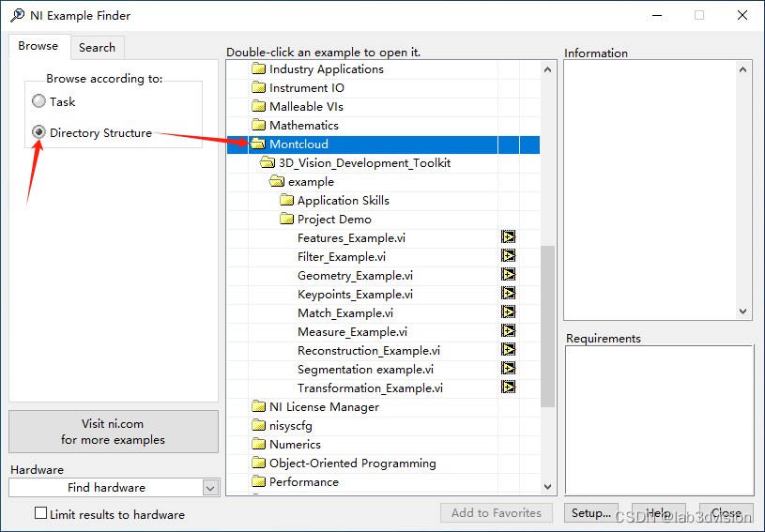Click the Industry Applications folder icon
Screen dimensions: 765x532
pyautogui.click(x=258, y=68)
